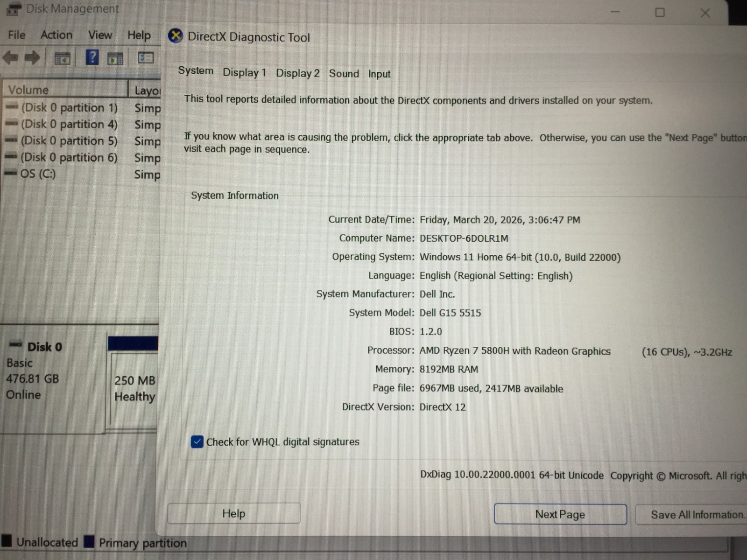Click the Operating System value Windows 11 Home
Screen dimensions: 747x560
520,257
